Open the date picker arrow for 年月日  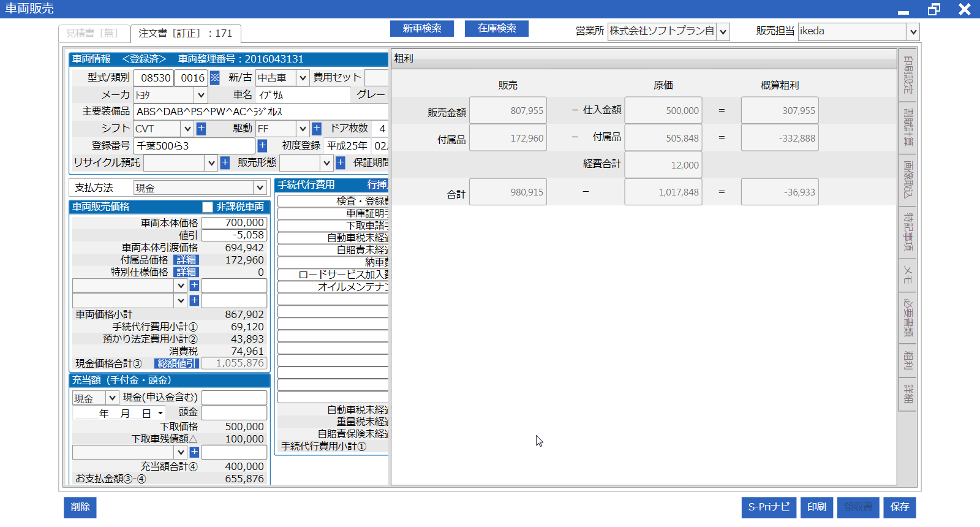point(160,414)
